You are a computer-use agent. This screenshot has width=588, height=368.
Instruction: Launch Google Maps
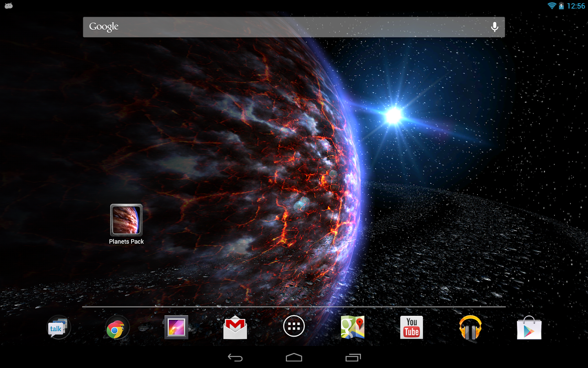tap(353, 328)
